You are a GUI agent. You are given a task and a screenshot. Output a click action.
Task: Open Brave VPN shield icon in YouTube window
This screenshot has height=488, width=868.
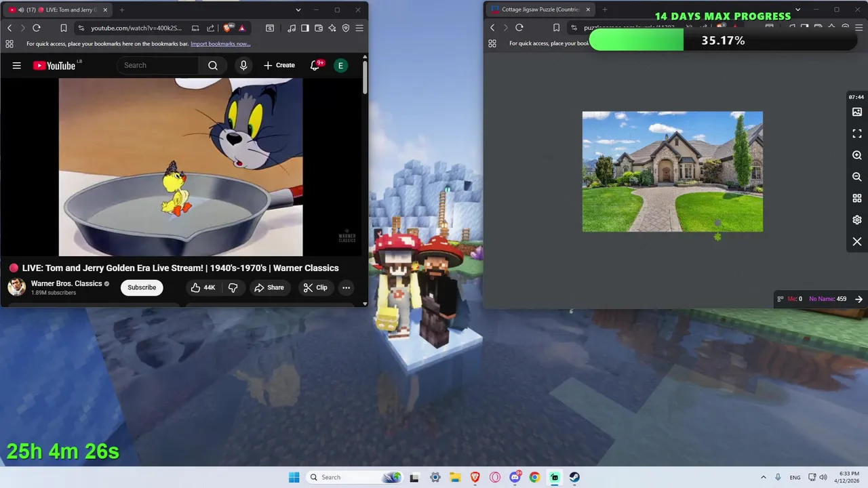[346, 28]
